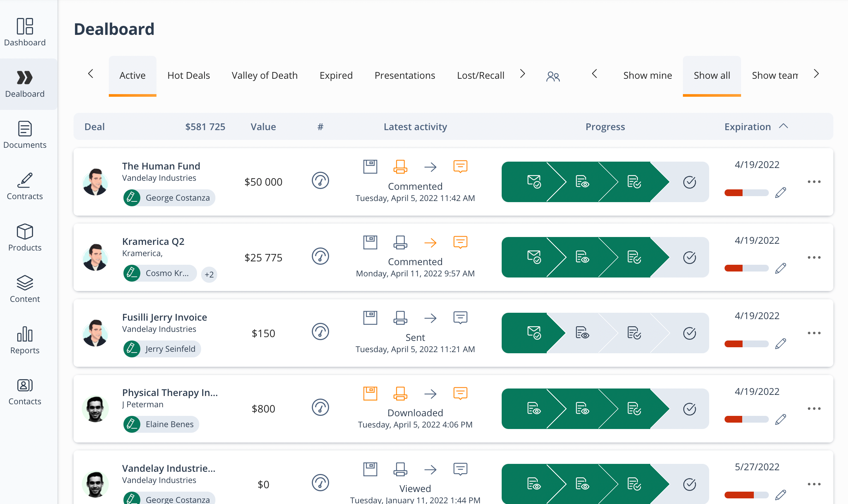848x504 pixels.
Task: Open the Dashboard sidebar icon
Action: [25, 32]
